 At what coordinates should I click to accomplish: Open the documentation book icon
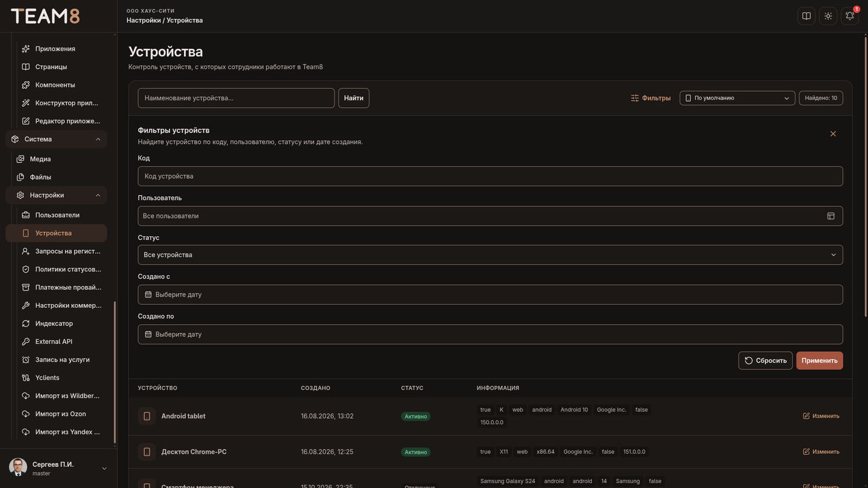point(807,16)
